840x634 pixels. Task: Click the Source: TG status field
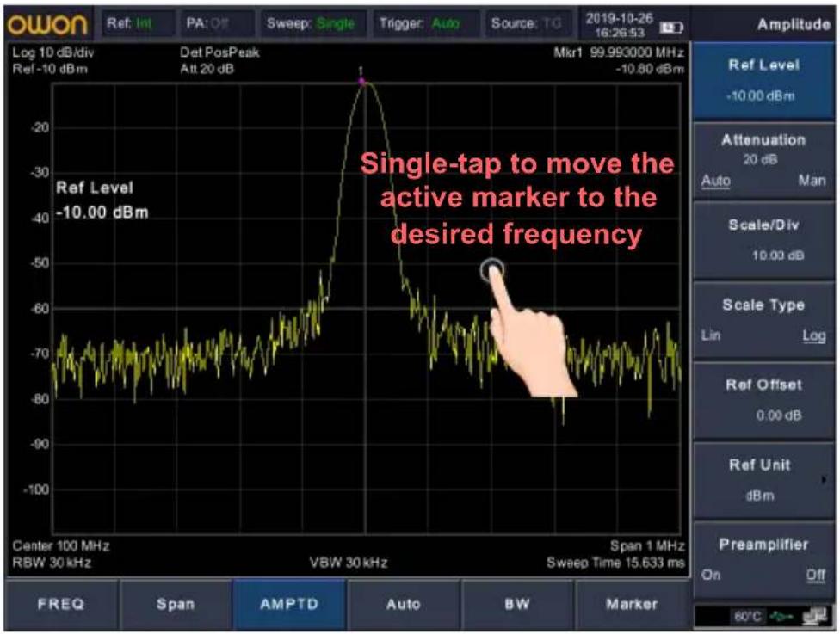pos(530,23)
